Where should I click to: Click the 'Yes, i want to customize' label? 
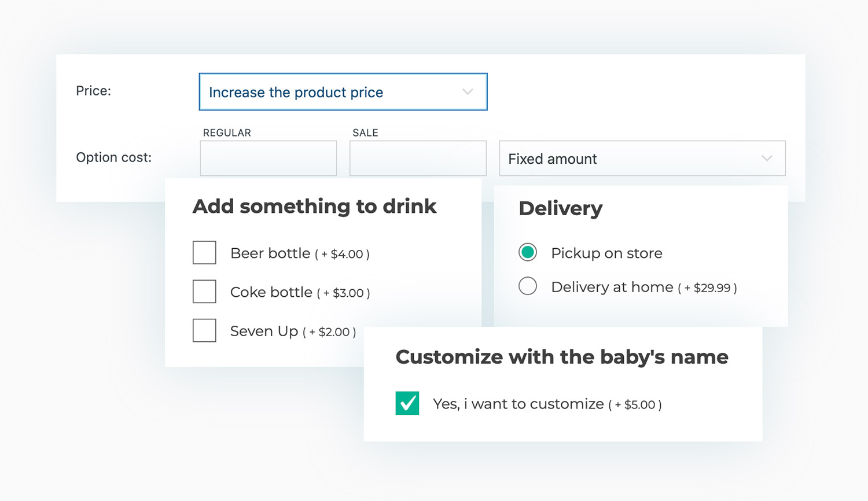click(518, 404)
